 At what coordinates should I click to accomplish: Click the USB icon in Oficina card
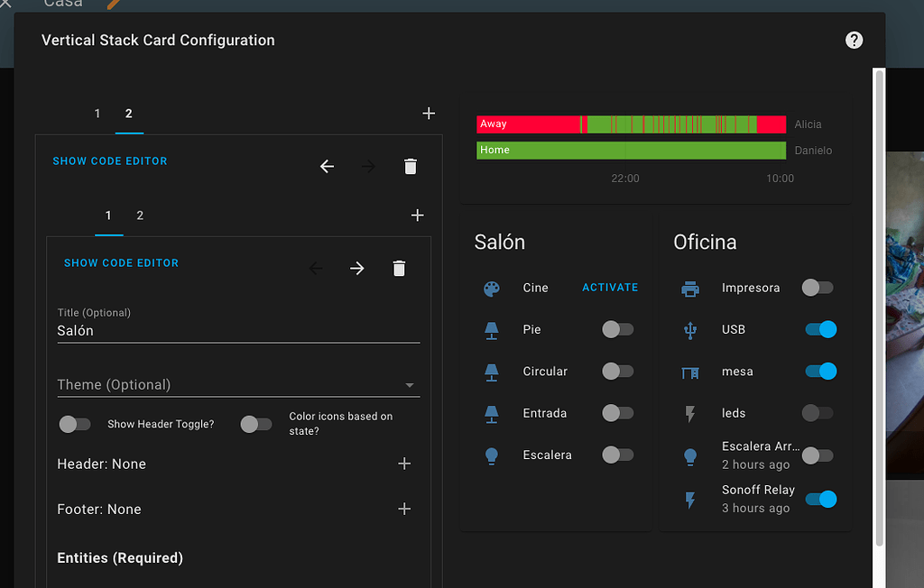tap(689, 329)
